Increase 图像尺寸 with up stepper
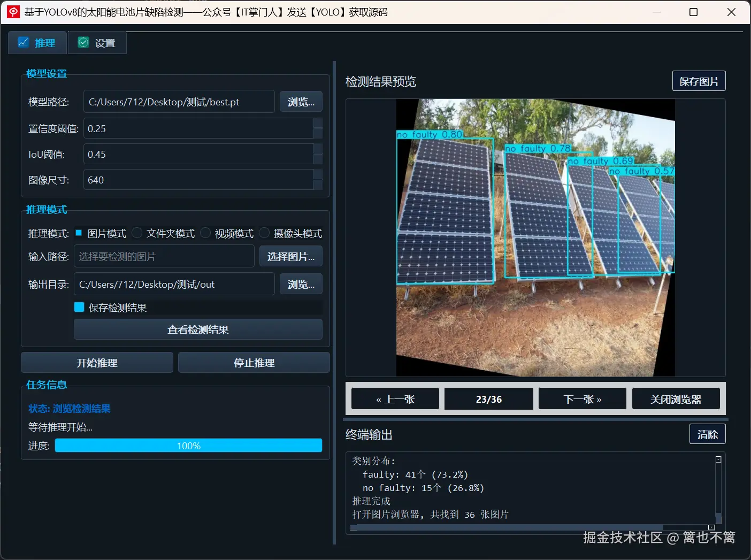 318,174
